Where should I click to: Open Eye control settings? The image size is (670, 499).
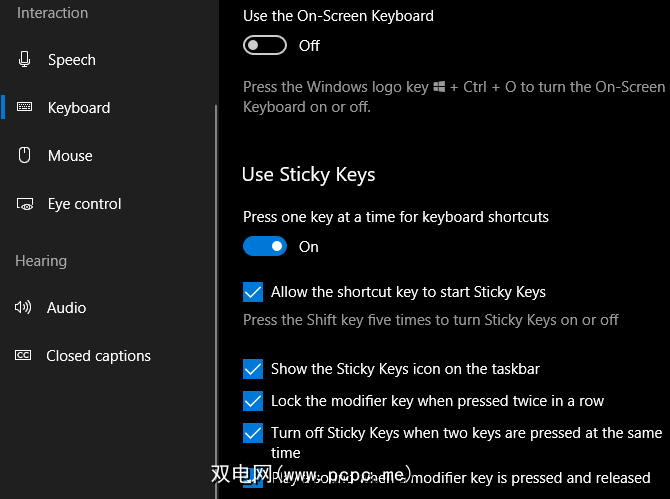(x=85, y=204)
